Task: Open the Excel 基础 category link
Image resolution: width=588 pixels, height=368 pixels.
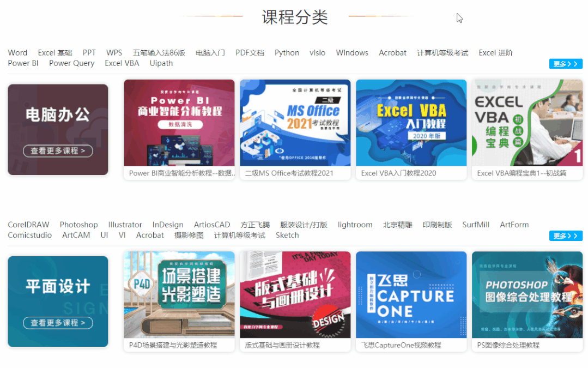Action: [54, 53]
